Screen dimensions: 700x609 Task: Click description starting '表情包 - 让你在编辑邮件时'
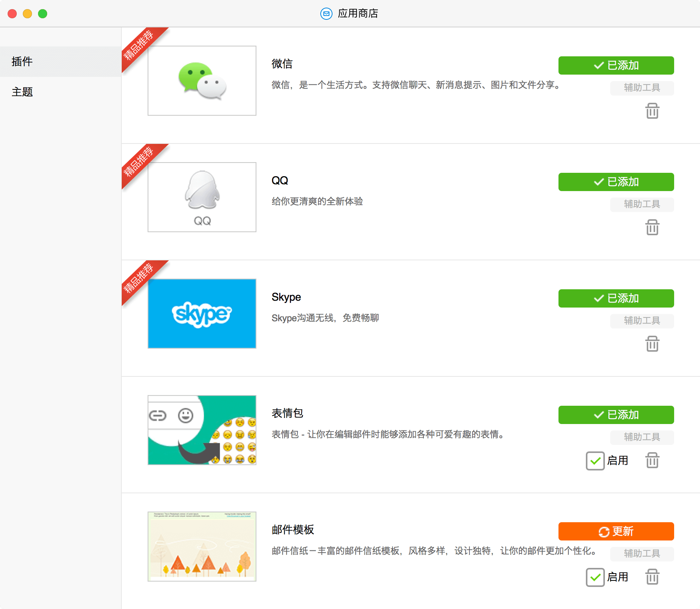(x=388, y=434)
